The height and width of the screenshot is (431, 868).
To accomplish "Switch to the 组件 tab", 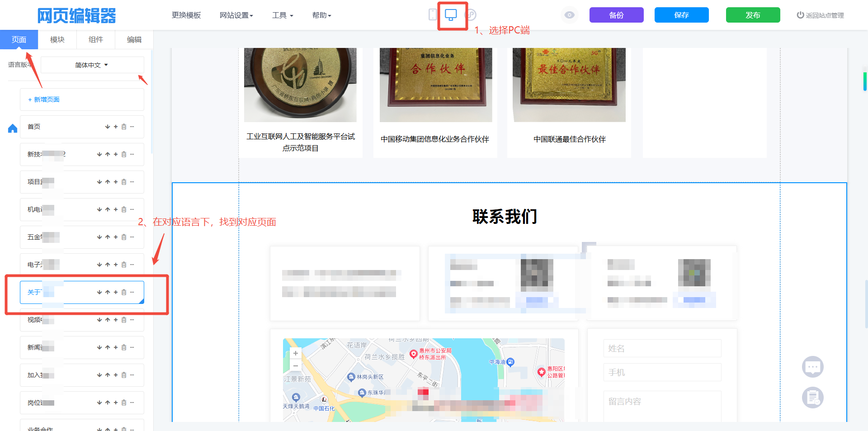I will pos(95,40).
